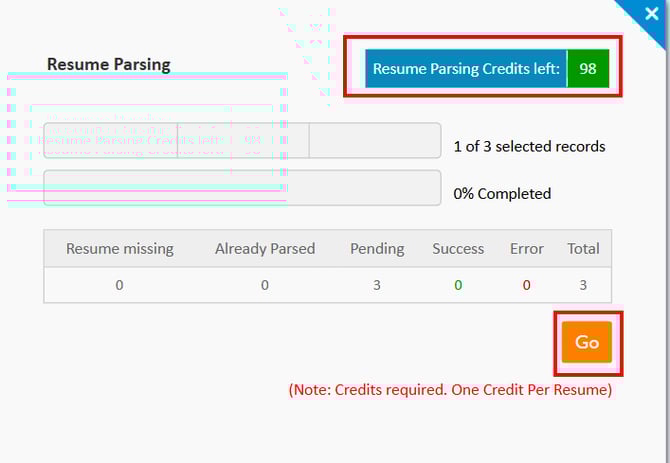Click the red Error count value
The image size is (670, 463).
coord(526,285)
